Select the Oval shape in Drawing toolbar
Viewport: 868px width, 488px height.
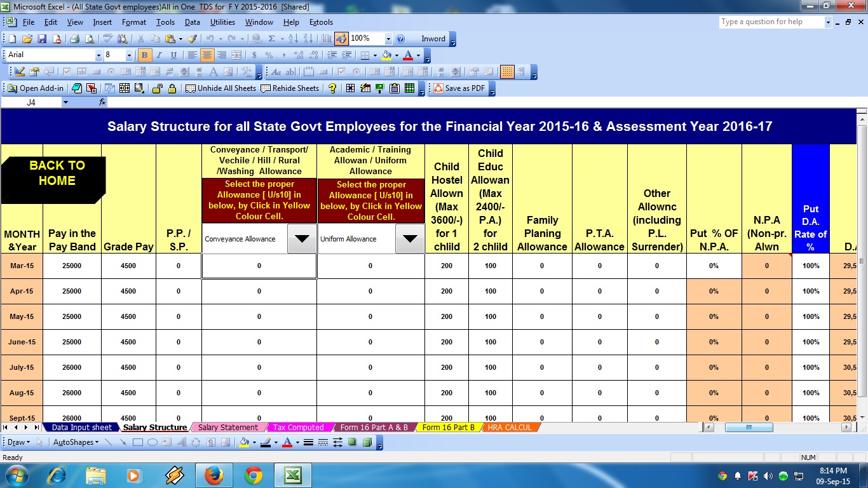(x=153, y=442)
